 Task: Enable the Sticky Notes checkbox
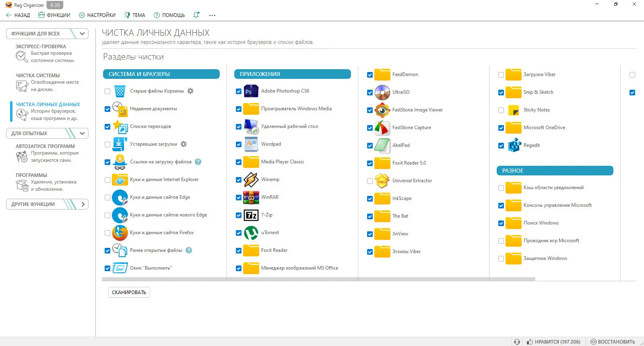(501, 110)
